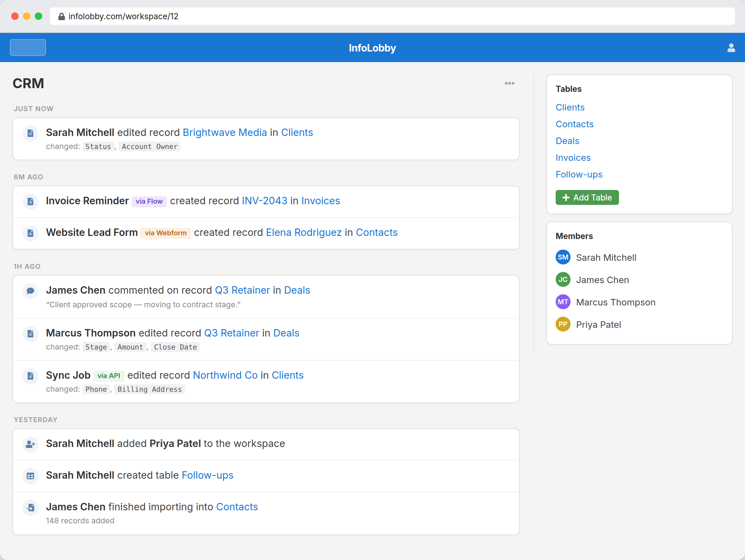The image size is (745, 560).
Task: Click the Billing Address changed-field tag
Action: point(150,390)
